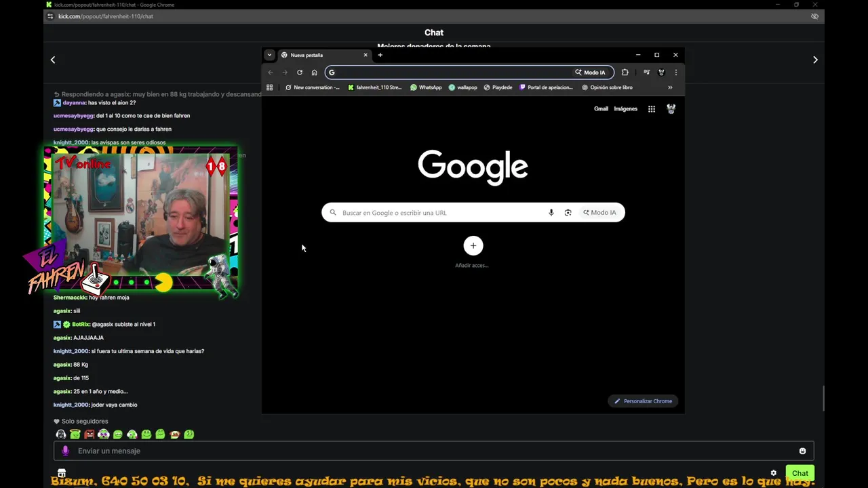868x488 pixels.
Task: Open the Imágenes link
Action: pos(626,109)
